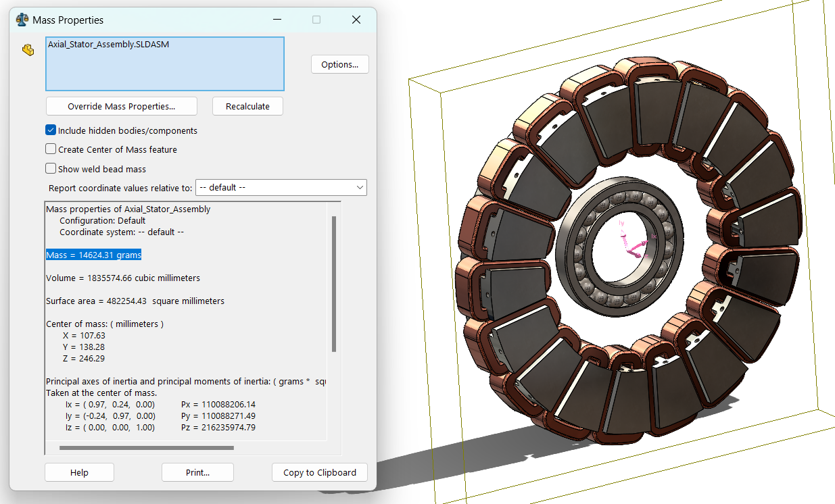
Task: Open the coordinate system default dropdown
Action: [x=281, y=187]
